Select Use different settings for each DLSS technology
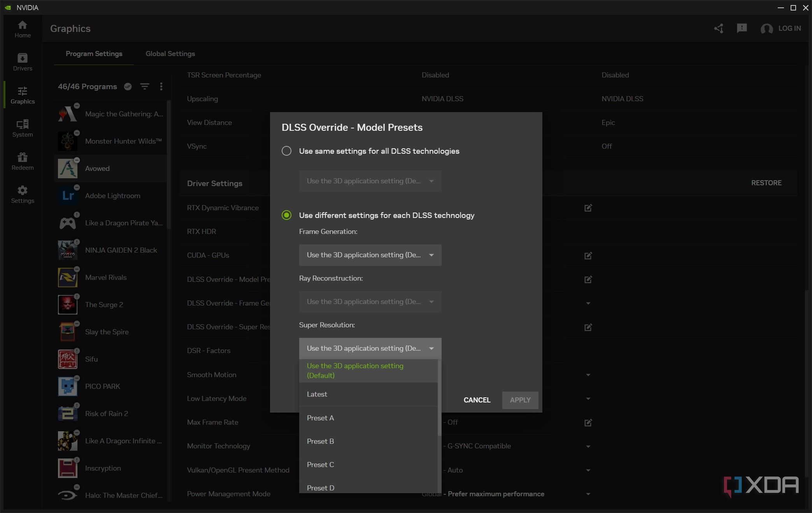Viewport: 812px width, 513px height. coord(286,215)
